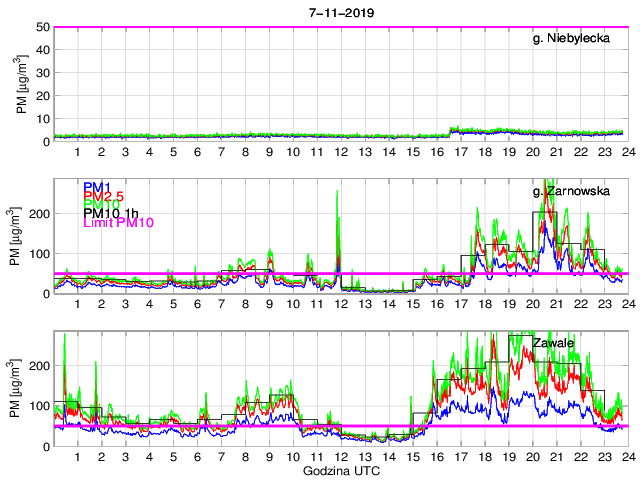This screenshot has width=640, height=480.
Task: Click the Godzina UTC axis label
Action: [x=341, y=471]
